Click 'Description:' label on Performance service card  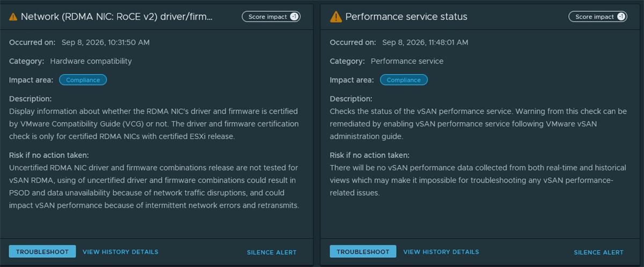(351, 99)
